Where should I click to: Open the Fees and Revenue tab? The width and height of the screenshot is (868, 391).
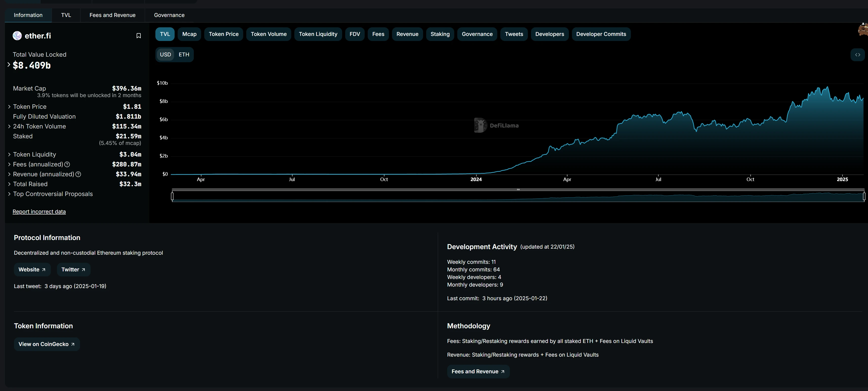pos(112,15)
